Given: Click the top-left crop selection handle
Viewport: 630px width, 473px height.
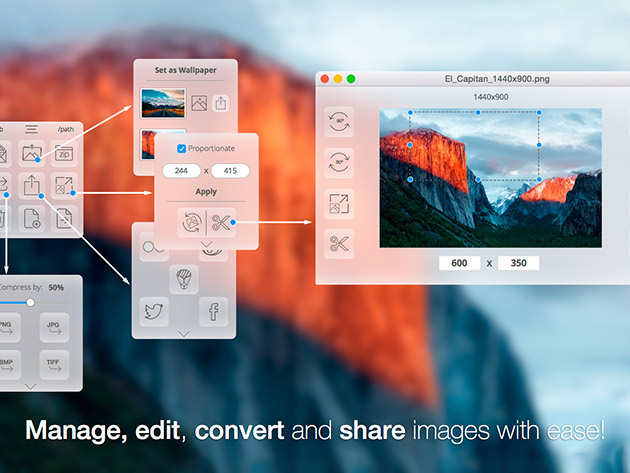Looking at the screenshot, I should coord(410,113).
